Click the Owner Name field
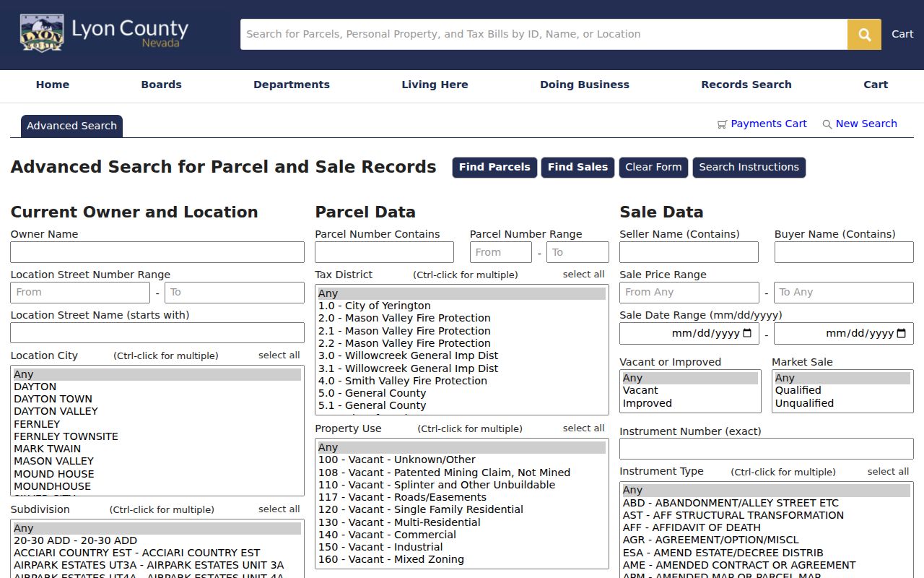Viewport: 924px width, 578px height. (157, 252)
